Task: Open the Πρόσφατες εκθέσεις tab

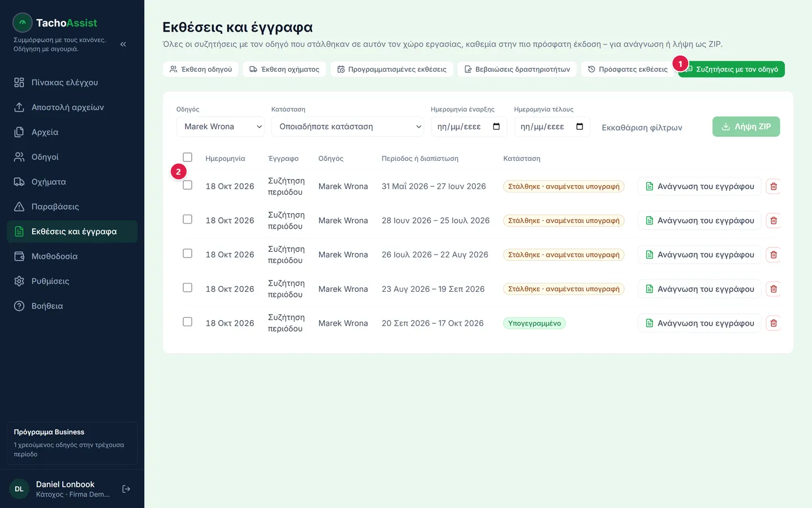Action: [628, 69]
